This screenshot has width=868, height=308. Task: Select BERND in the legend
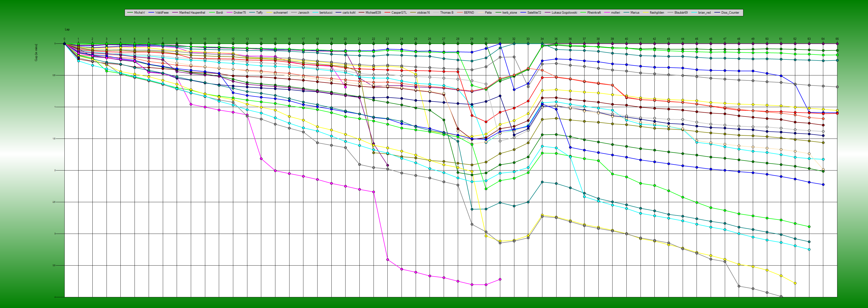469,13
